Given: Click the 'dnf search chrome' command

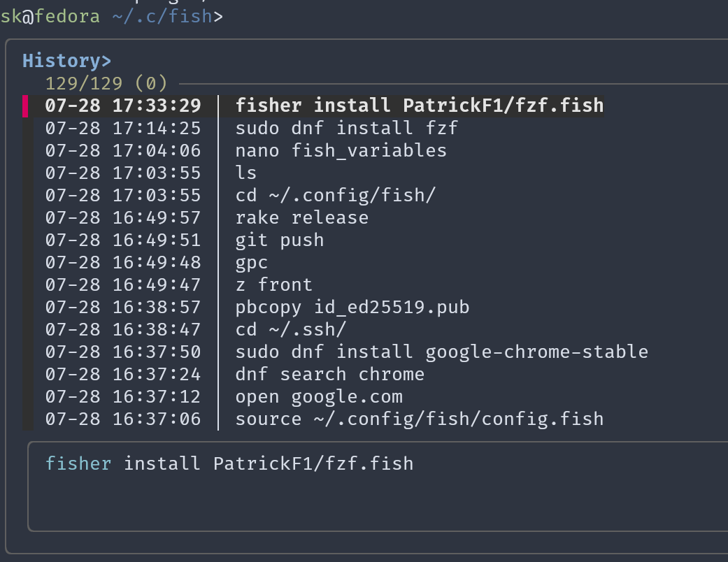Looking at the screenshot, I should tap(330, 373).
